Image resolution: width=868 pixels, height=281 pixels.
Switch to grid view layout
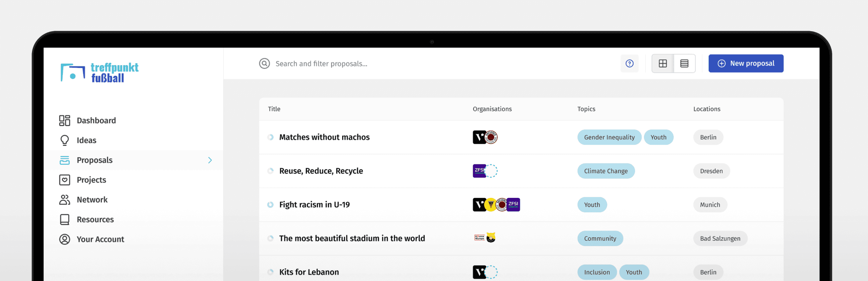coord(663,64)
